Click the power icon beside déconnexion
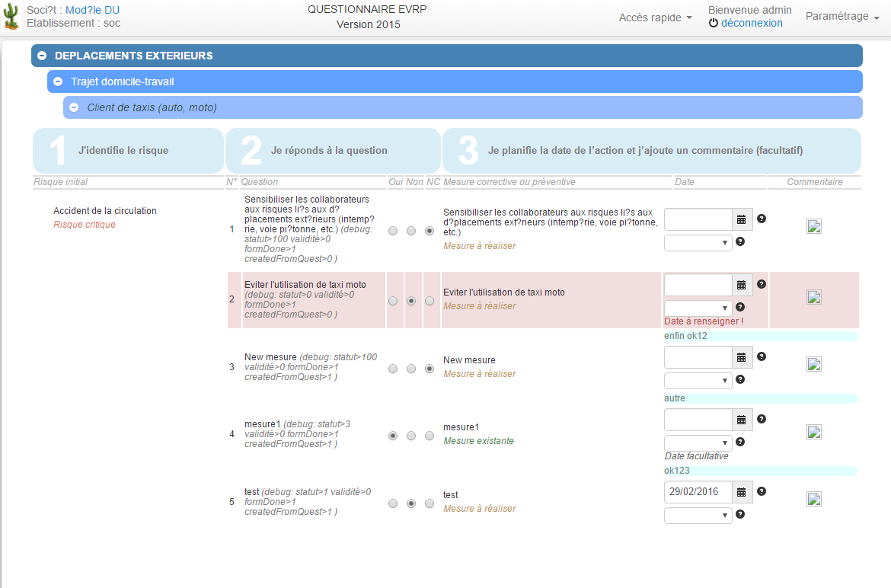The height and width of the screenshot is (588, 891). [714, 23]
